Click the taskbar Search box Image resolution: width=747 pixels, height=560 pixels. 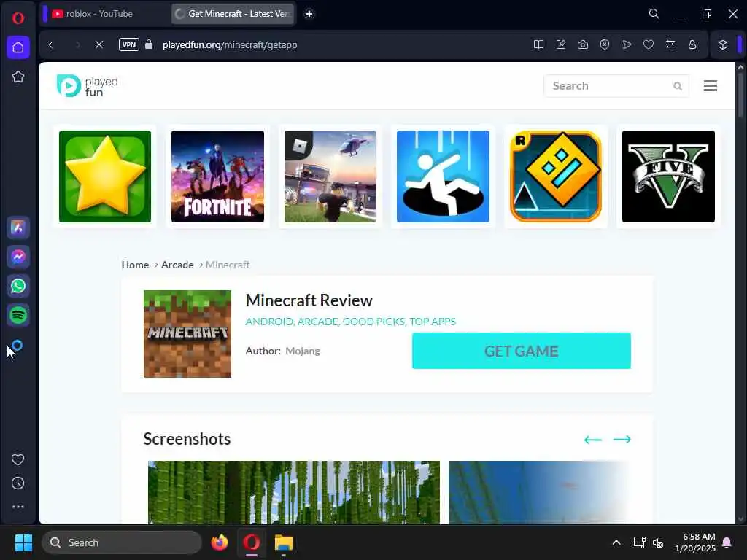(122, 542)
